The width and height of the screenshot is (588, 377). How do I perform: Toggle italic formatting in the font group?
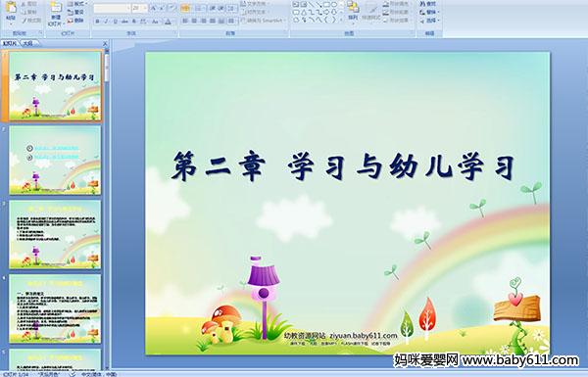point(107,22)
